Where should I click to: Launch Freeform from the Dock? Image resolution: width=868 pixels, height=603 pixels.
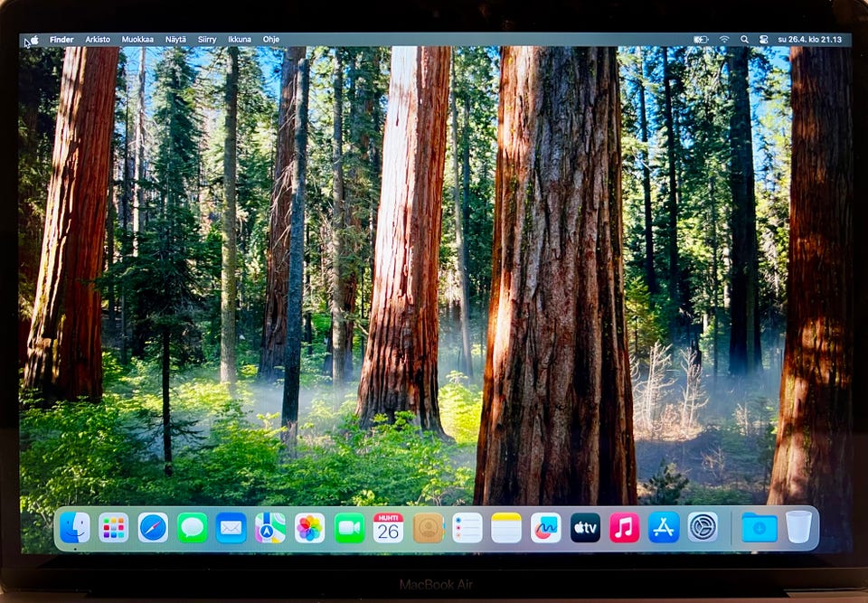(545, 528)
